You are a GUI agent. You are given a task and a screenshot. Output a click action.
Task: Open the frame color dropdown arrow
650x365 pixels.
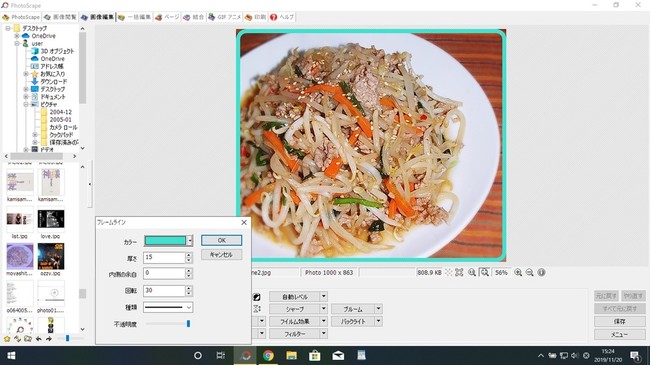189,241
